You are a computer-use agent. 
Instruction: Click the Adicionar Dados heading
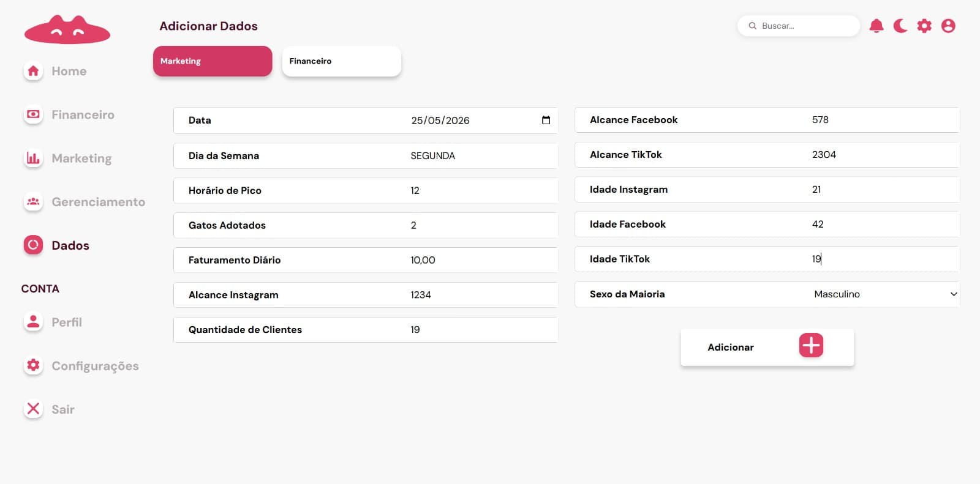point(208,26)
